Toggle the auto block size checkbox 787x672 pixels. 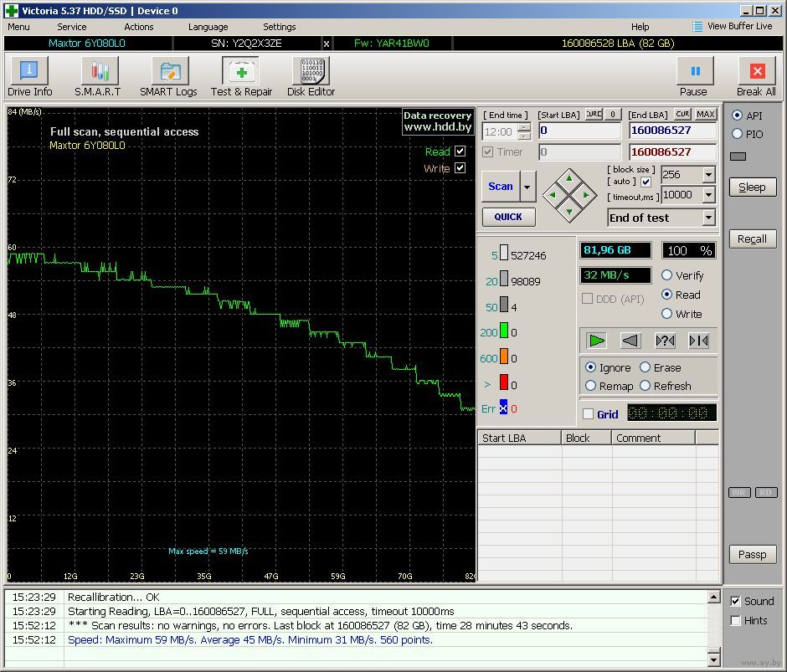[x=646, y=182]
